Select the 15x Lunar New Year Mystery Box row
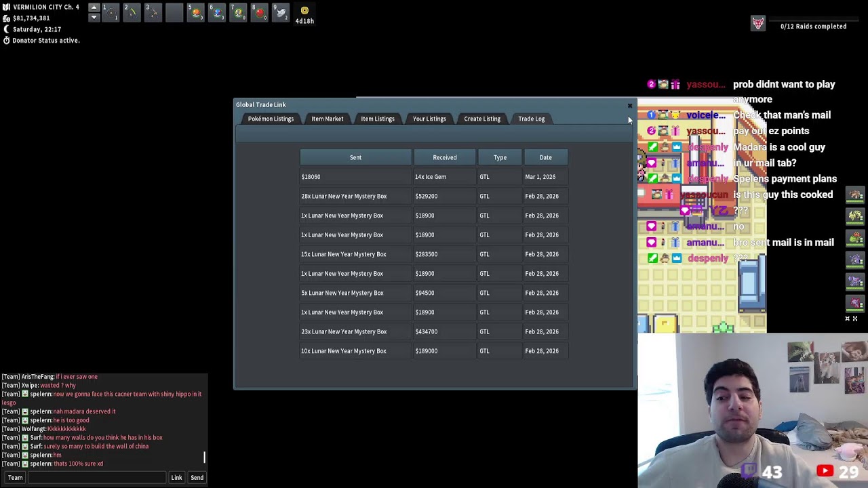The width and height of the screenshot is (868, 488). click(x=434, y=254)
